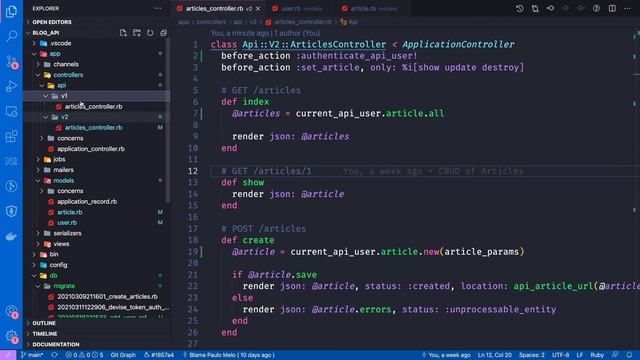The width and height of the screenshot is (640, 360).
Task: Open file history clock icon
Action: pos(520,8)
